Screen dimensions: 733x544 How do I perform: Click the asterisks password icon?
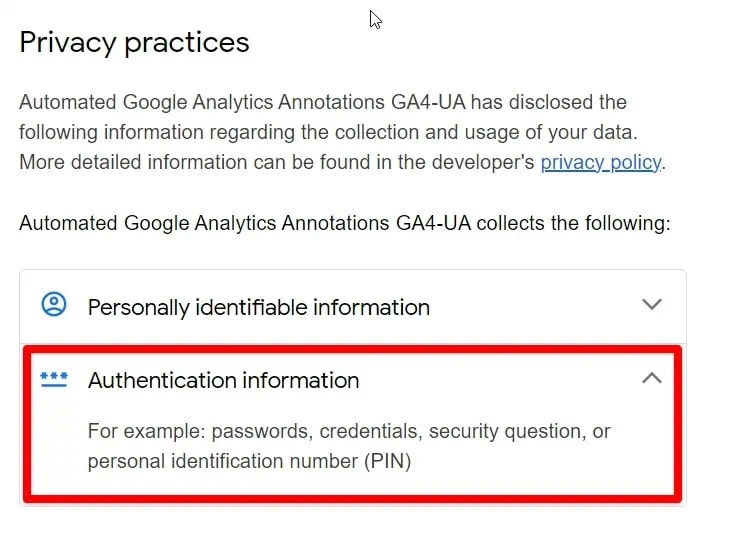[x=54, y=379]
